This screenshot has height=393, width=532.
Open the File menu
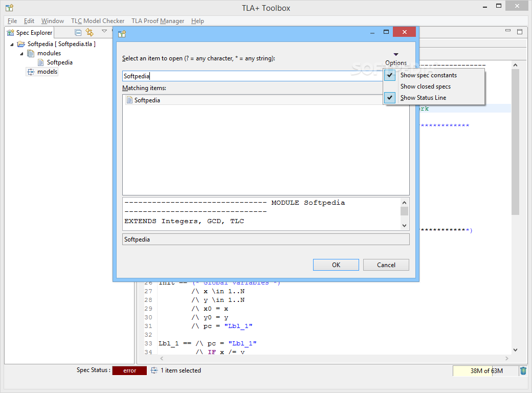point(12,21)
